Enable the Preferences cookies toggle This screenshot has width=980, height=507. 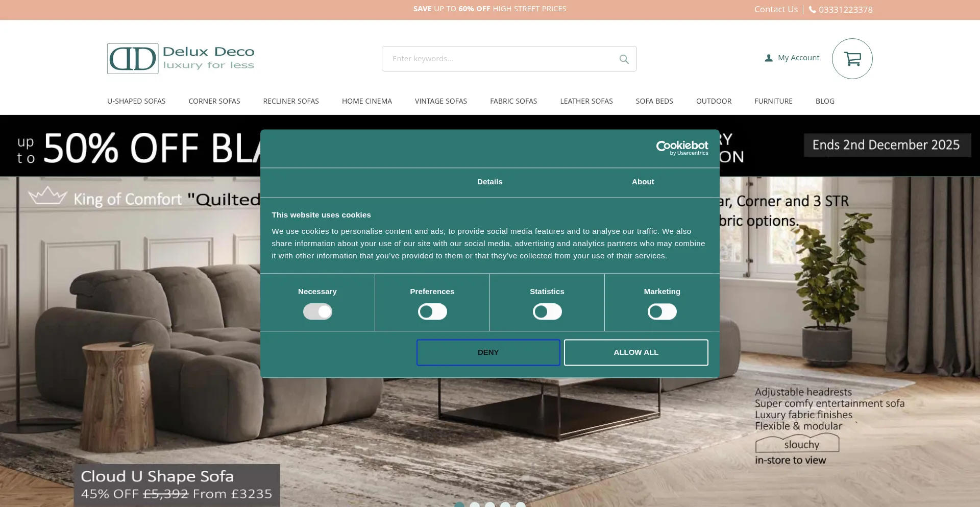pyautogui.click(x=432, y=311)
